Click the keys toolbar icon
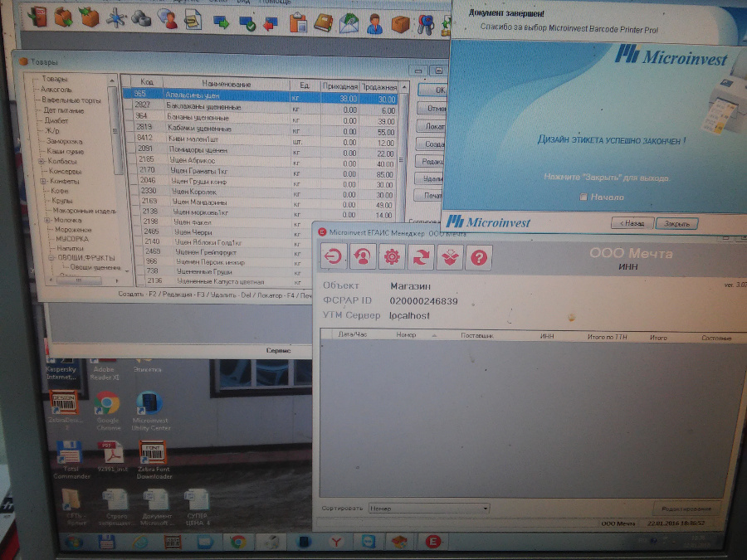 tap(426, 25)
